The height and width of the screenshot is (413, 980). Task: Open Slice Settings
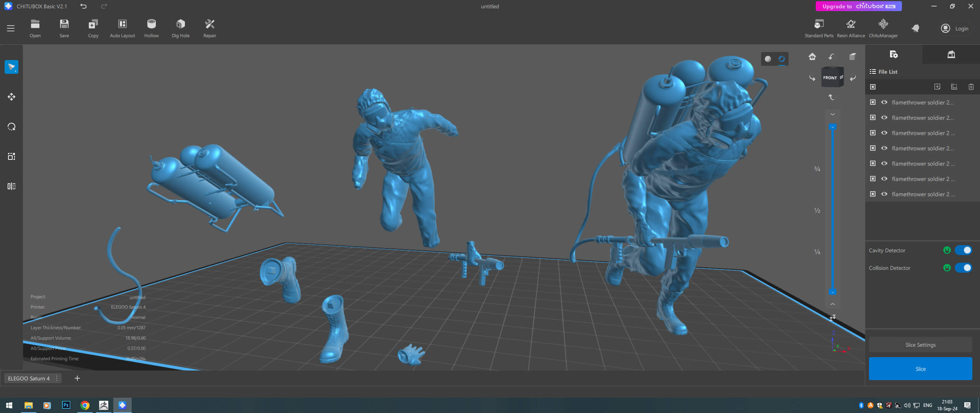[920, 345]
